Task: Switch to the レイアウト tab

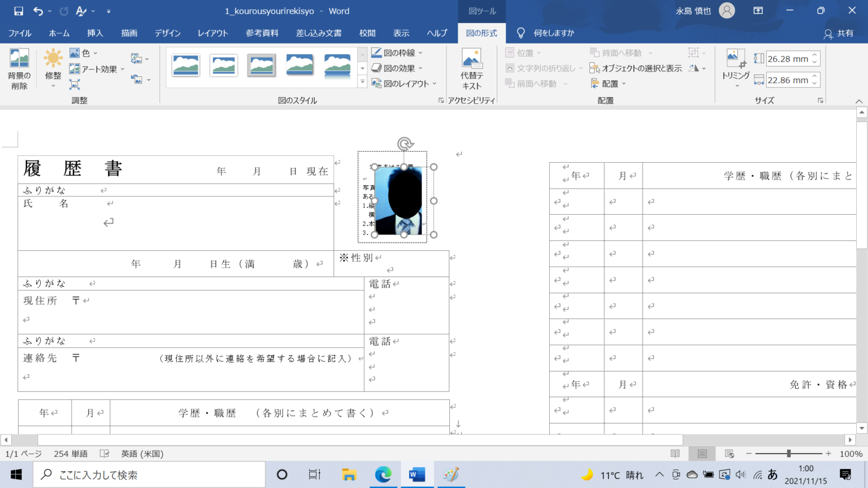Action: click(213, 33)
